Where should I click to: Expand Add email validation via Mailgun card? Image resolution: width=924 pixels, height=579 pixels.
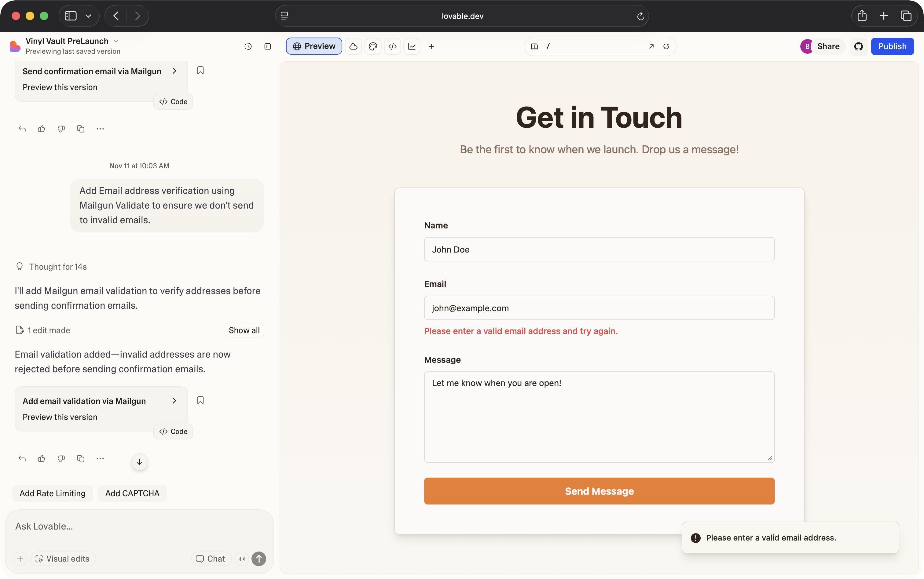(x=174, y=401)
